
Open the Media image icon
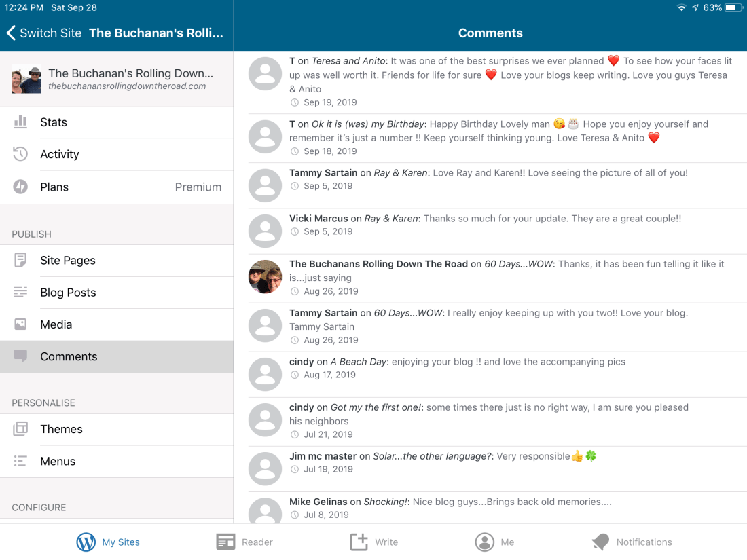[20, 324]
